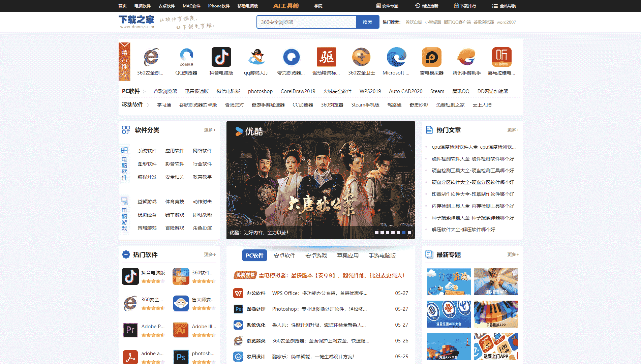Open the 驱动精灵 red icon
Image resolution: width=641 pixels, height=364 pixels.
pyautogui.click(x=326, y=57)
